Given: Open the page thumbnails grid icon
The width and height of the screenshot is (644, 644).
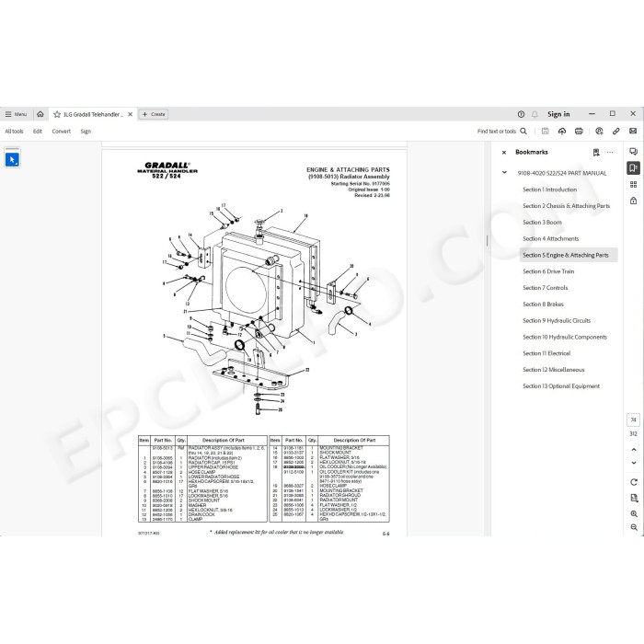Looking at the screenshot, I should [633, 184].
